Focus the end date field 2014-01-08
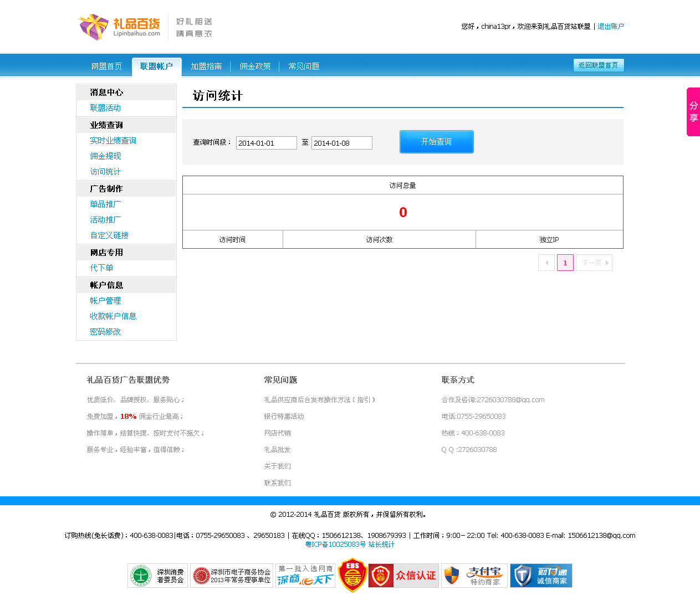 pyautogui.click(x=341, y=143)
